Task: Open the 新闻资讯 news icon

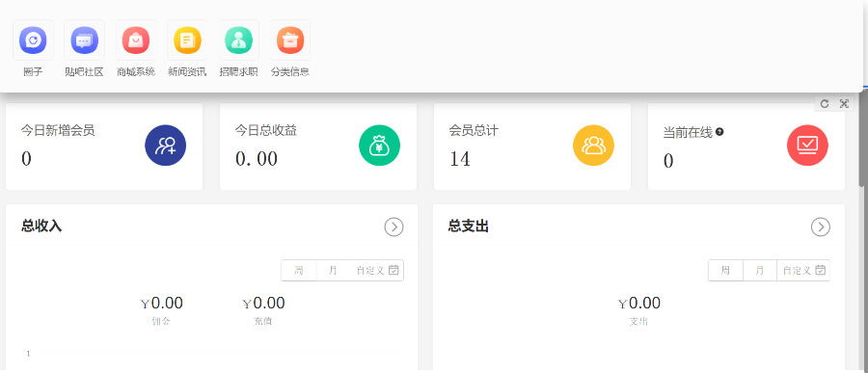Action: click(187, 40)
